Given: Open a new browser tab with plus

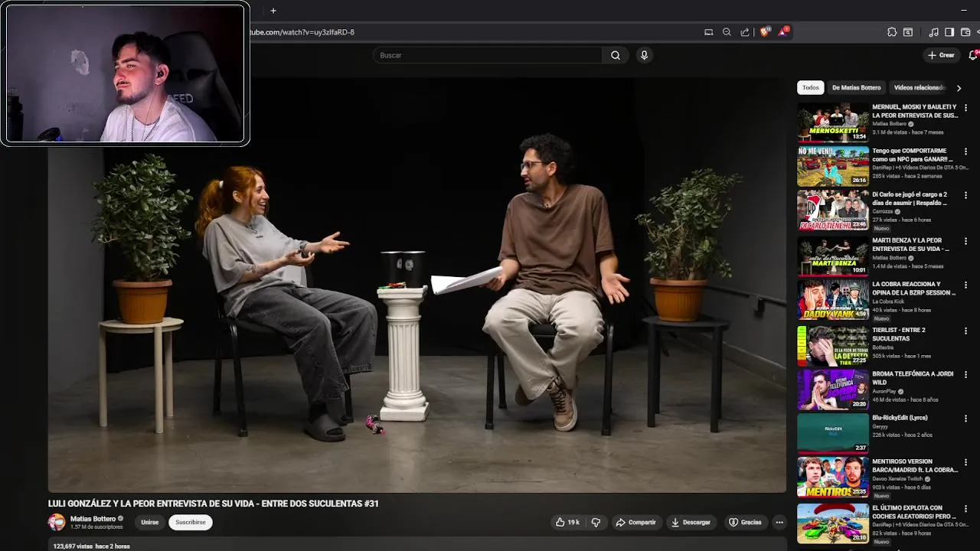Looking at the screenshot, I should (273, 11).
